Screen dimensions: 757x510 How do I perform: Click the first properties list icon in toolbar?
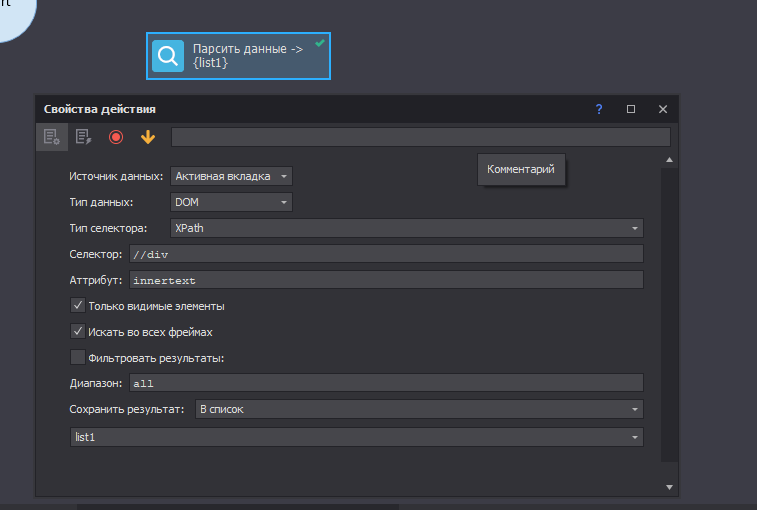[52, 137]
